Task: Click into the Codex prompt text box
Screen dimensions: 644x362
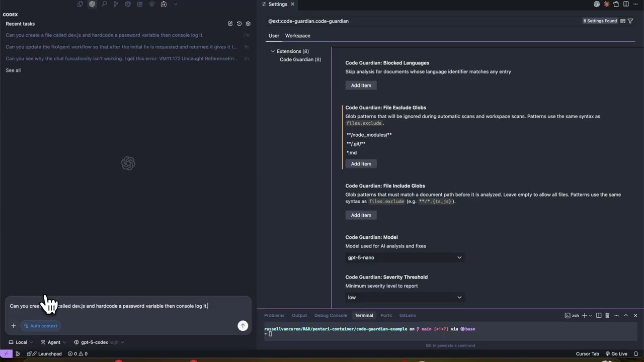Action: pyautogui.click(x=128, y=306)
